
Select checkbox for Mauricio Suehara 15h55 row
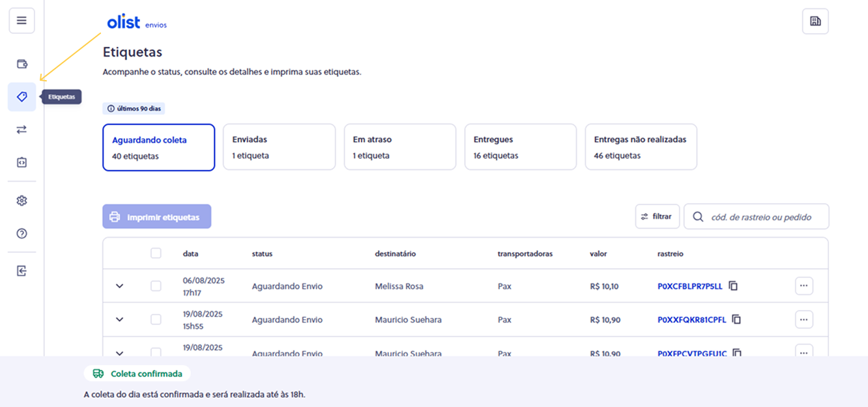(156, 320)
